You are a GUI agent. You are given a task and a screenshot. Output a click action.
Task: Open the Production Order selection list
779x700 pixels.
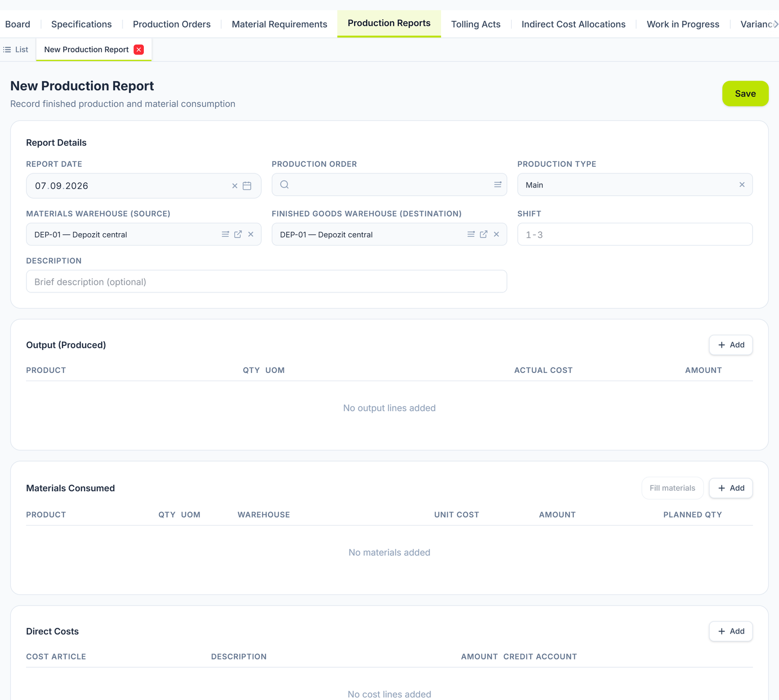point(498,184)
